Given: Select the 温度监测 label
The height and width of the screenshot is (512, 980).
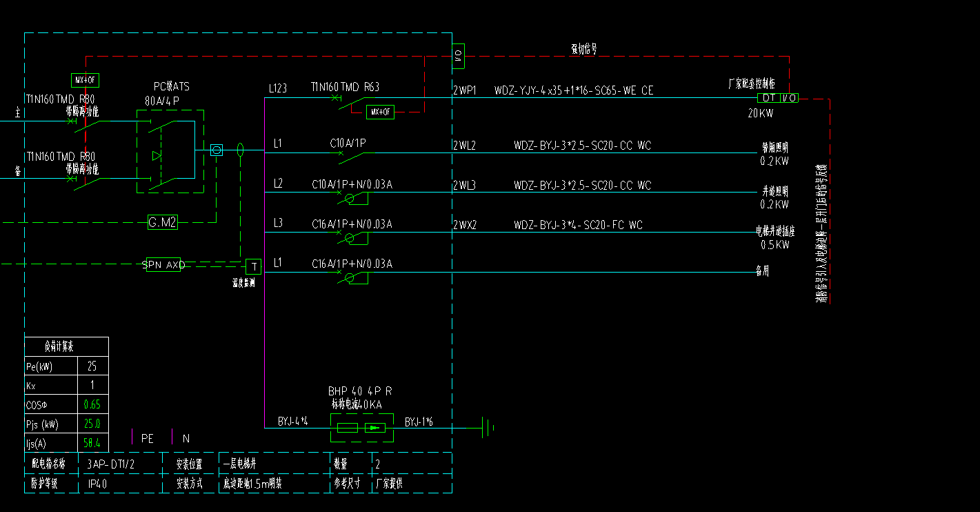Looking at the screenshot, I should [x=243, y=283].
